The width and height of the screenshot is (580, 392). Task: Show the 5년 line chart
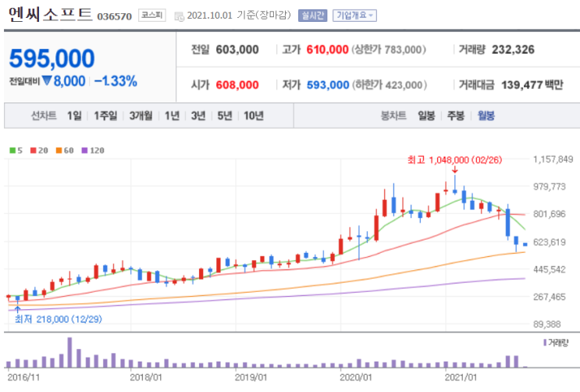point(224,116)
